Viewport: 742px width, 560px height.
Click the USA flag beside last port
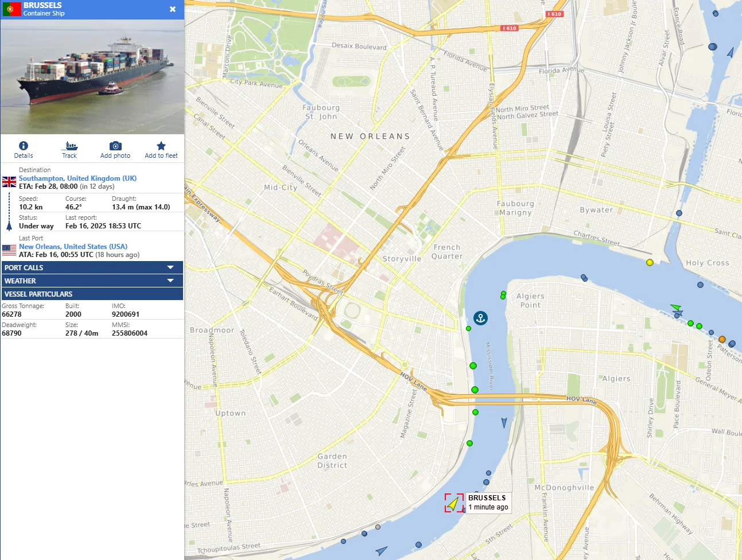(9, 250)
